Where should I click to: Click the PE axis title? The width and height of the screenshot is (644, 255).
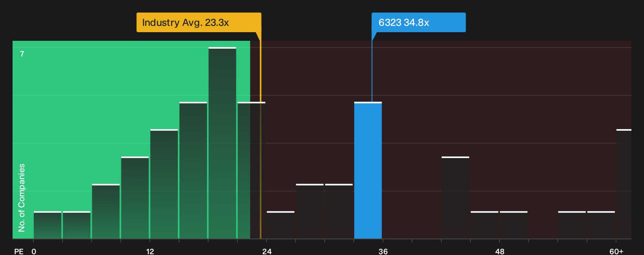[x=19, y=251]
